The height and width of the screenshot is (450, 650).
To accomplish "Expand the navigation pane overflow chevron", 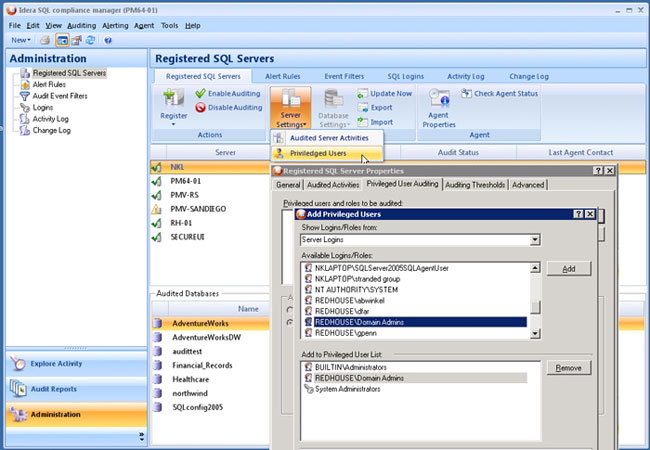I will 142,436.
